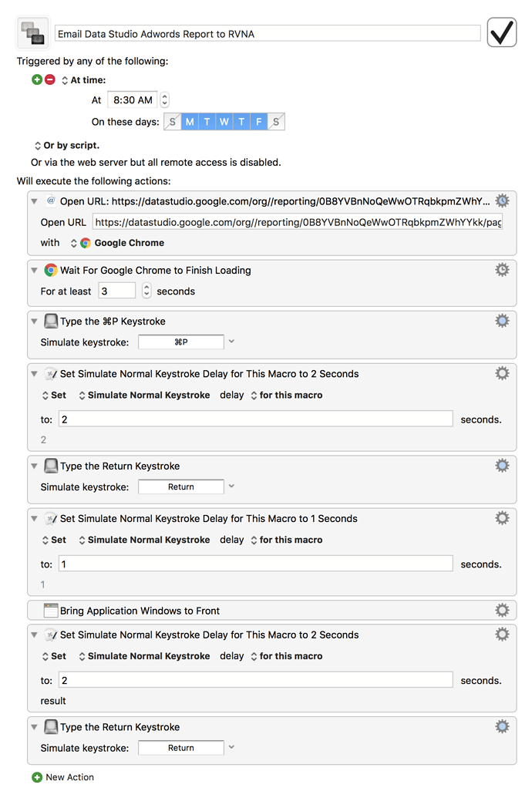Click keyboard icon of first Return Keystroke action
The height and width of the screenshot is (798, 532).
[x=51, y=466]
